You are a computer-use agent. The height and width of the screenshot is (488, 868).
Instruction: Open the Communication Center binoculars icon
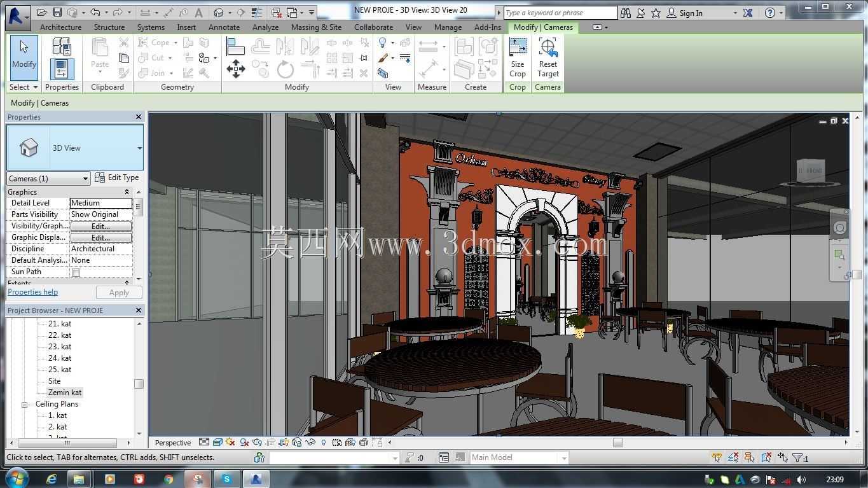626,13
